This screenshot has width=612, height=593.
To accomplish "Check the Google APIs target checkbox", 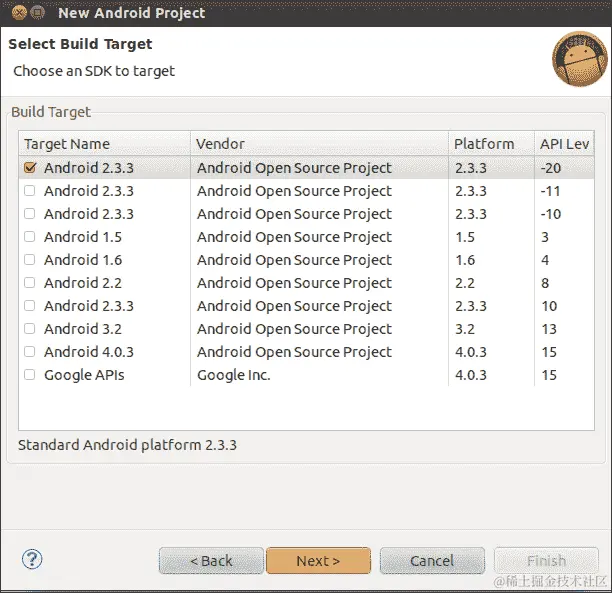I will point(30,375).
